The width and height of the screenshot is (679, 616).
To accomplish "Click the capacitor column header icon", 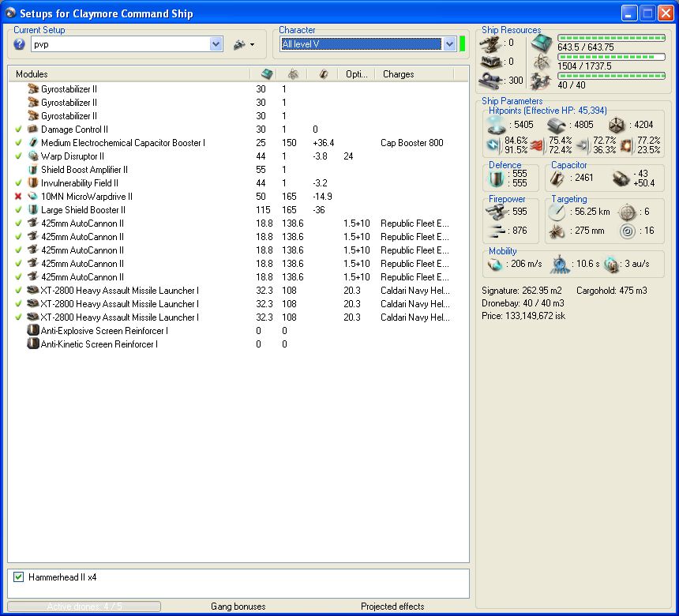I will [323, 74].
